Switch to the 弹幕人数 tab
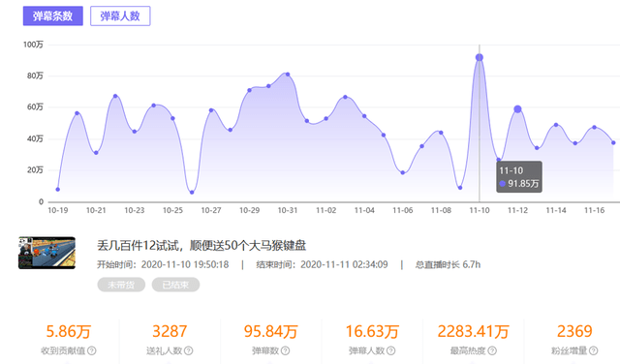The image size is (620, 364). pos(120,16)
